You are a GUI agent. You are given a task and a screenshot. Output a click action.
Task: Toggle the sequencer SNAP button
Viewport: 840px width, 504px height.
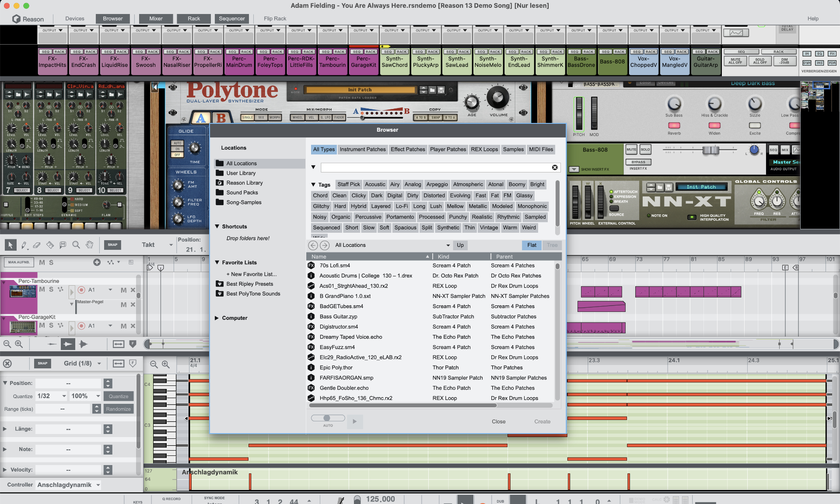point(112,245)
